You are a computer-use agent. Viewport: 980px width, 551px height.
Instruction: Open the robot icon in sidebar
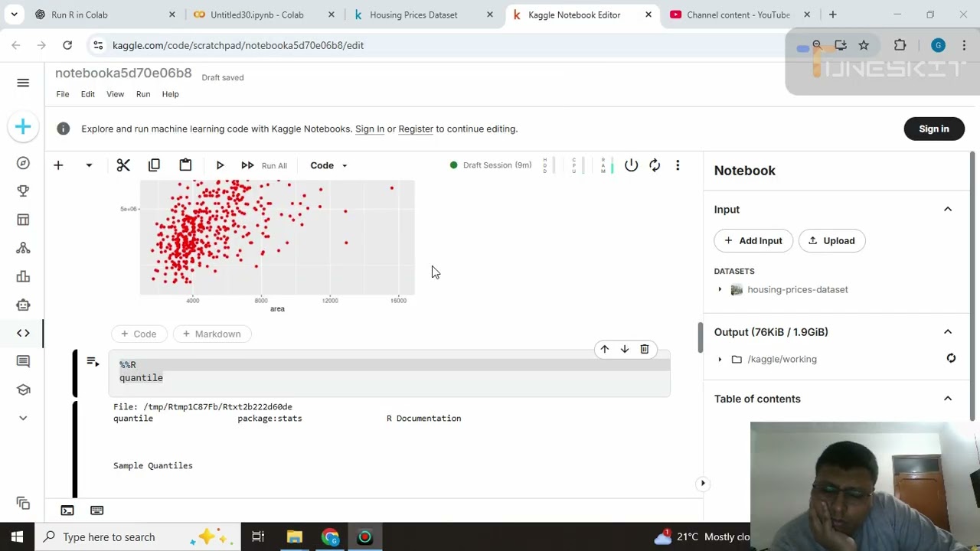tap(23, 305)
